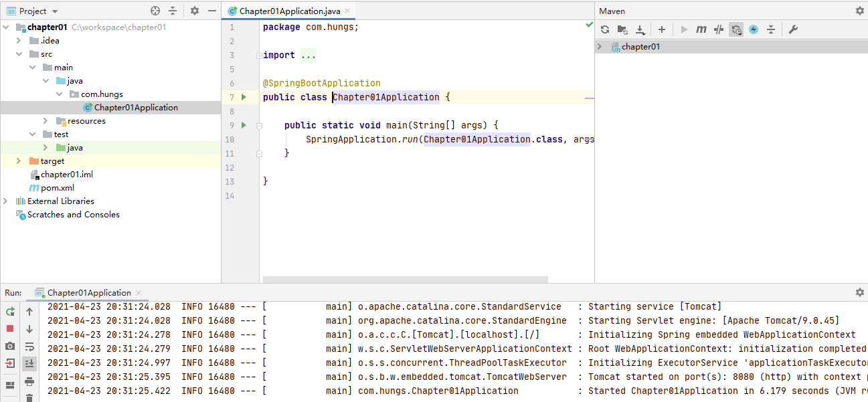Screen dimensions: 868x402
Task: Click the Tomcat started on port log line
Action: click(458, 377)
